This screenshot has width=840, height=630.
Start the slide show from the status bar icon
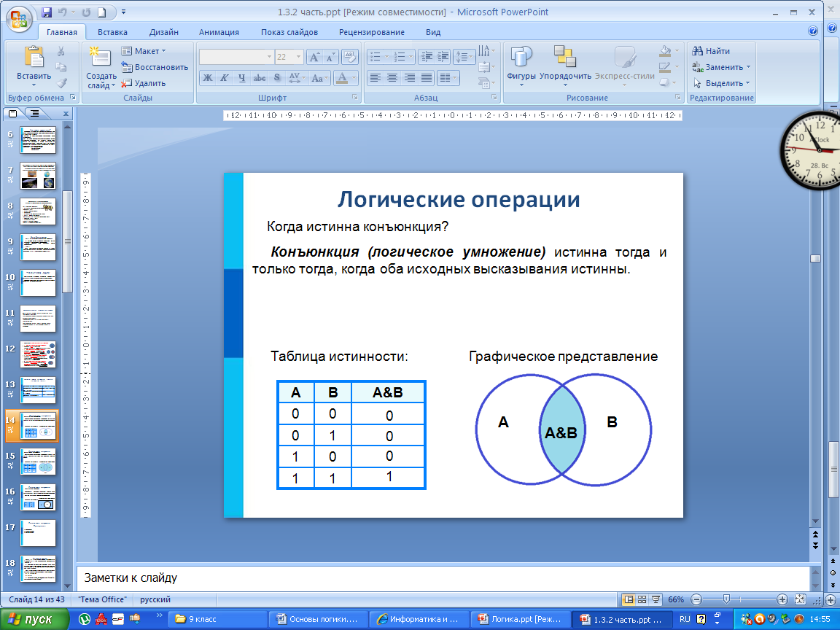click(656, 599)
